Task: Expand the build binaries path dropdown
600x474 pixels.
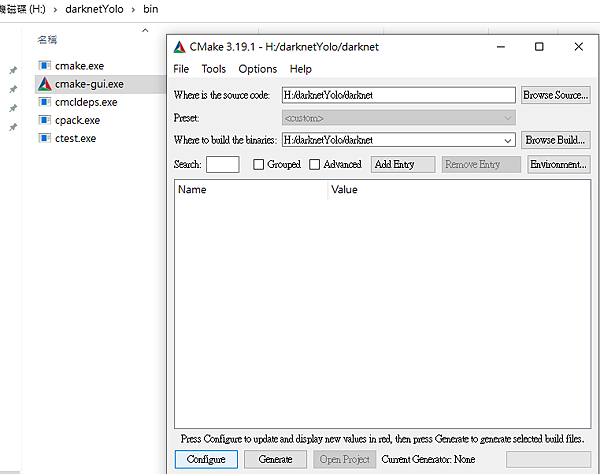Action: click(508, 140)
